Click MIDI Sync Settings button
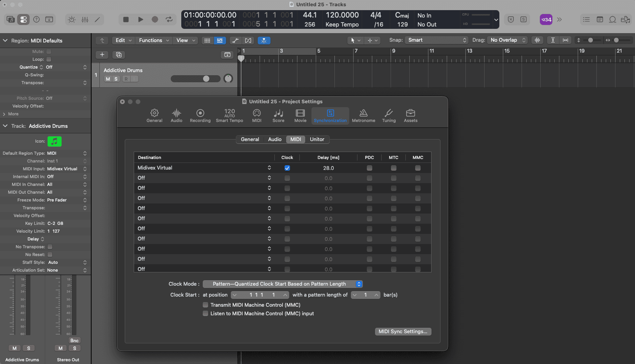This screenshot has height=364, width=635. click(x=403, y=332)
